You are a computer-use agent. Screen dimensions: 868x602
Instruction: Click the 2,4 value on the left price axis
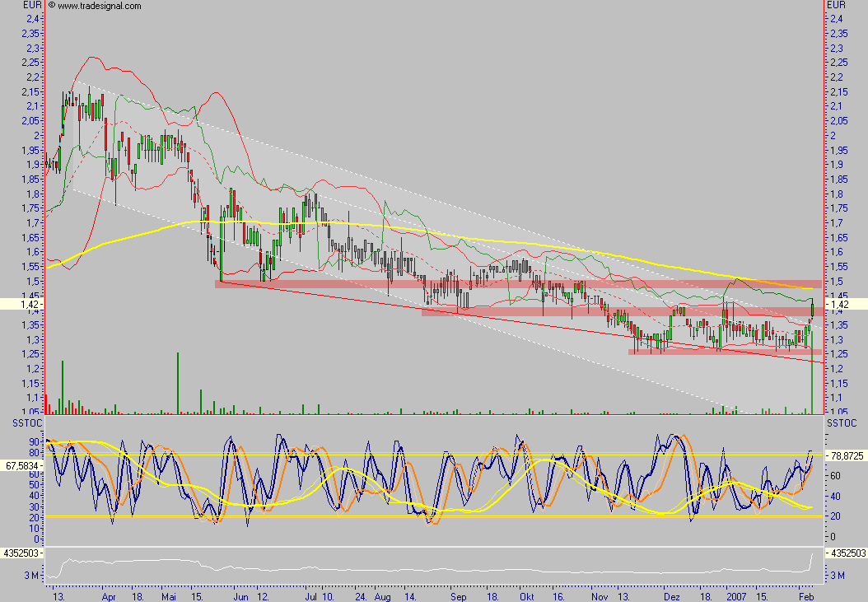point(33,19)
